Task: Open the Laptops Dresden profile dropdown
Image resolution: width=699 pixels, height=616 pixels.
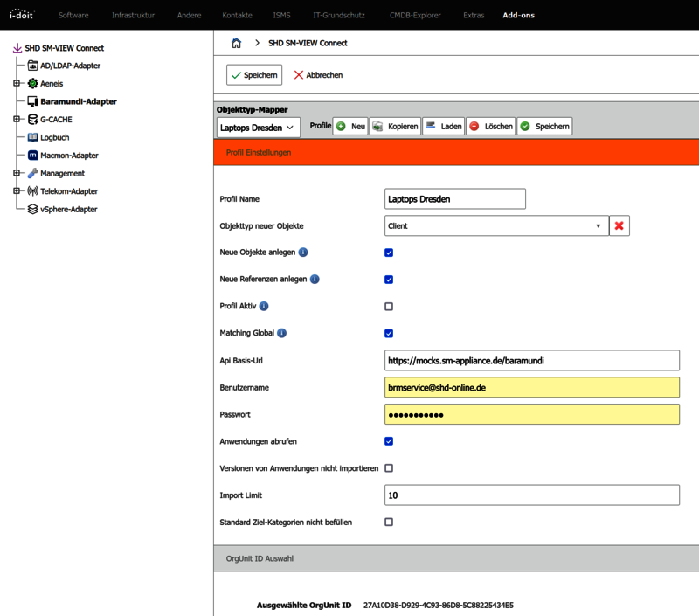Action: [258, 128]
